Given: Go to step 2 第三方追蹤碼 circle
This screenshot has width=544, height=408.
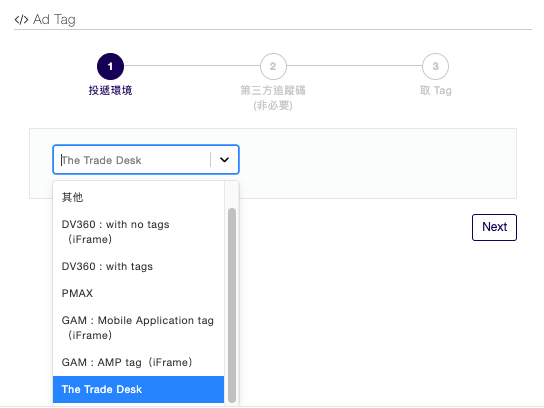Looking at the screenshot, I should [273, 66].
